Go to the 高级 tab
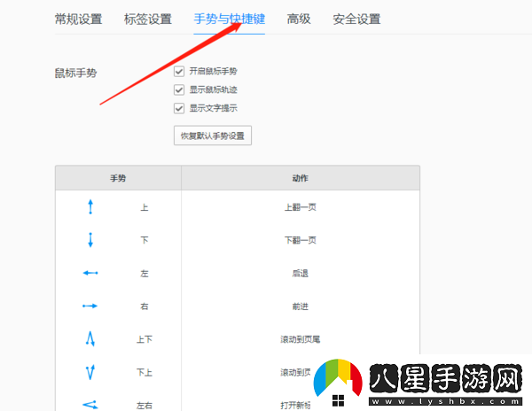This screenshot has height=411, width=532. [299, 19]
